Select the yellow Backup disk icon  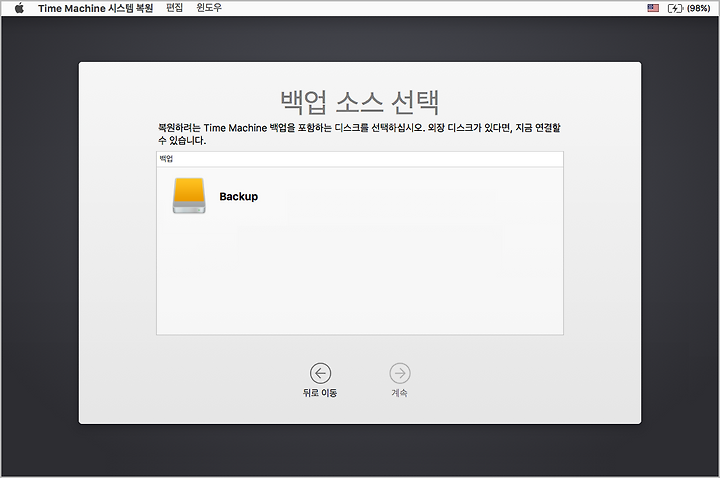coord(189,196)
